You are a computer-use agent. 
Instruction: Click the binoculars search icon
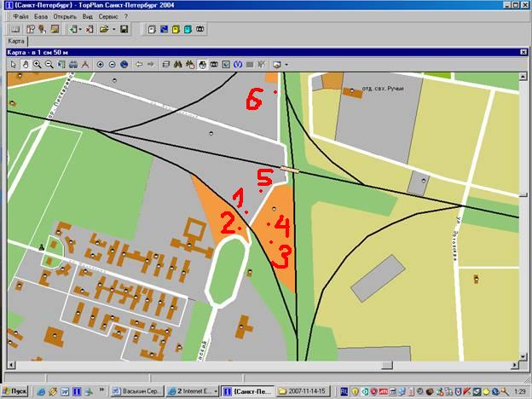178,64
